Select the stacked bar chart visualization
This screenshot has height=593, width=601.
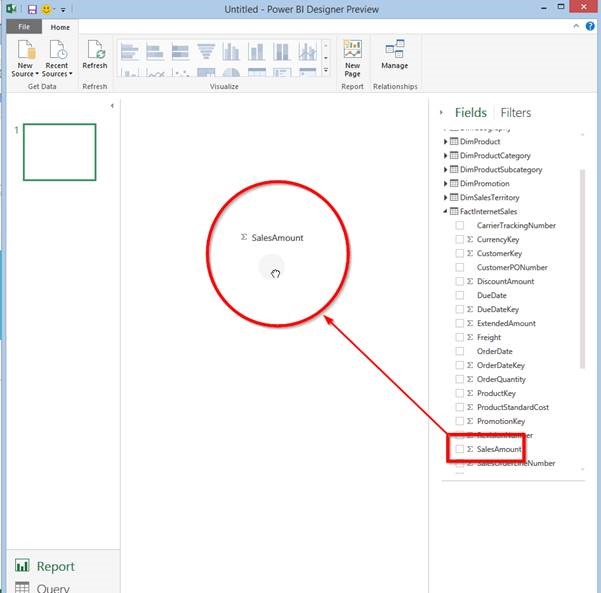(155, 52)
